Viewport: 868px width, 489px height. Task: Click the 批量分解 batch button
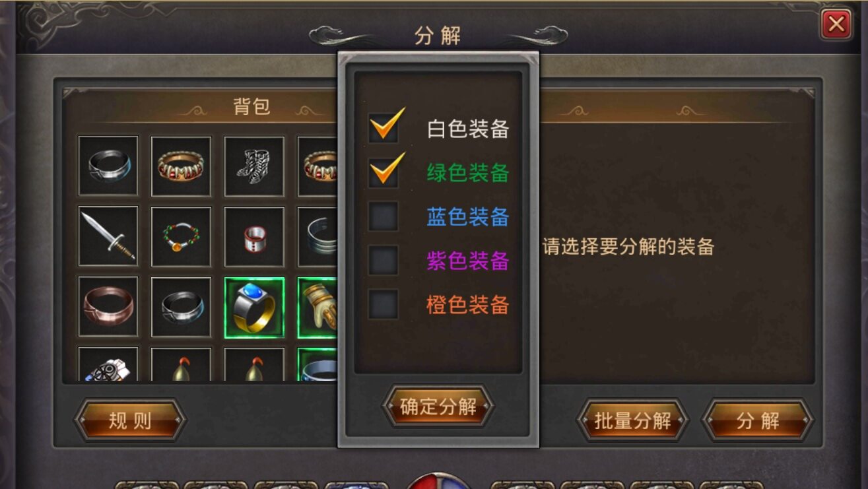click(633, 420)
